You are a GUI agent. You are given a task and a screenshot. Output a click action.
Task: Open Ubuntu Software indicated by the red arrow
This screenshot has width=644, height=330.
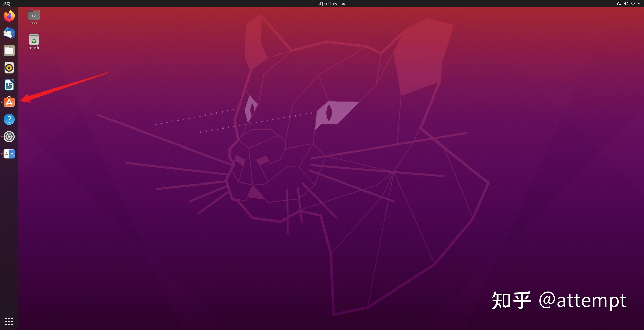pos(9,102)
